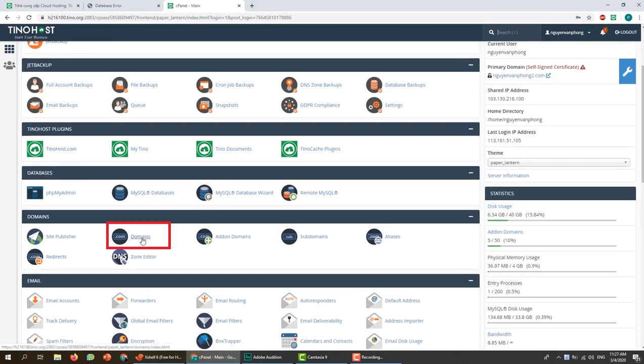
Task: Click the Windows Start button
Action: [x=8, y=357]
